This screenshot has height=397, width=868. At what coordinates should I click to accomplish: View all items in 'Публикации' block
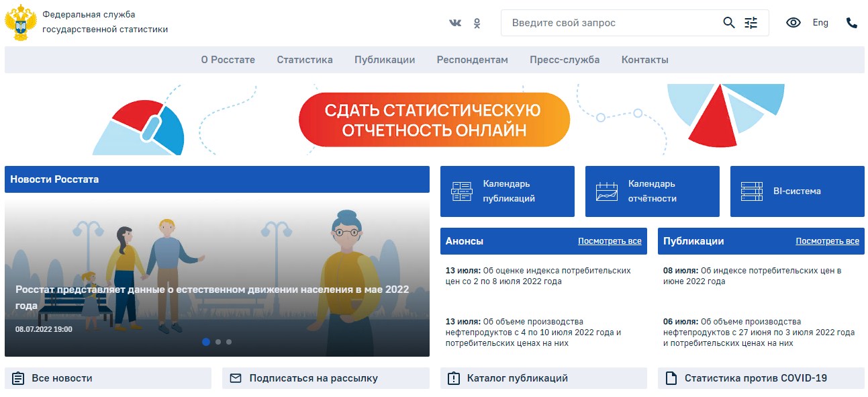[827, 241]
